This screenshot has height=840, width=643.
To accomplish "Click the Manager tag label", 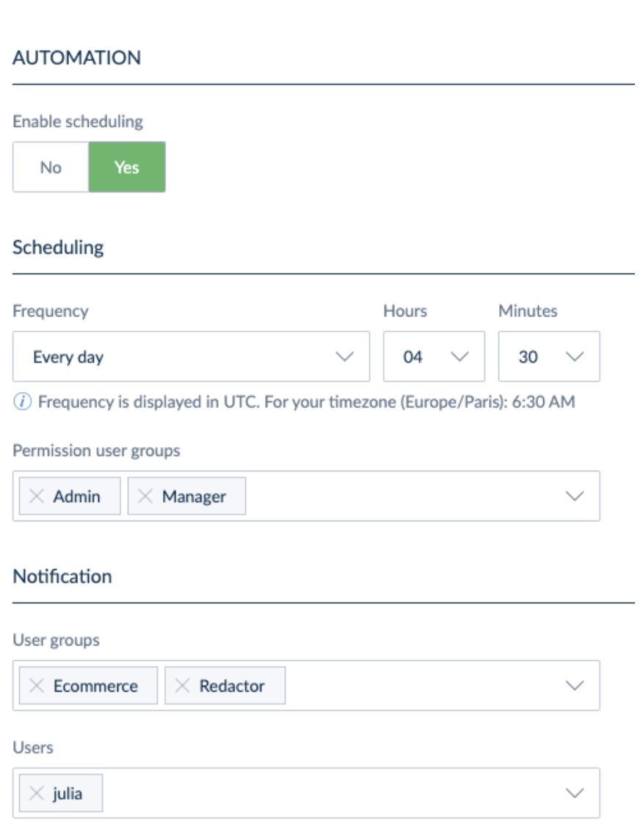I will click(x=194, y=496).
